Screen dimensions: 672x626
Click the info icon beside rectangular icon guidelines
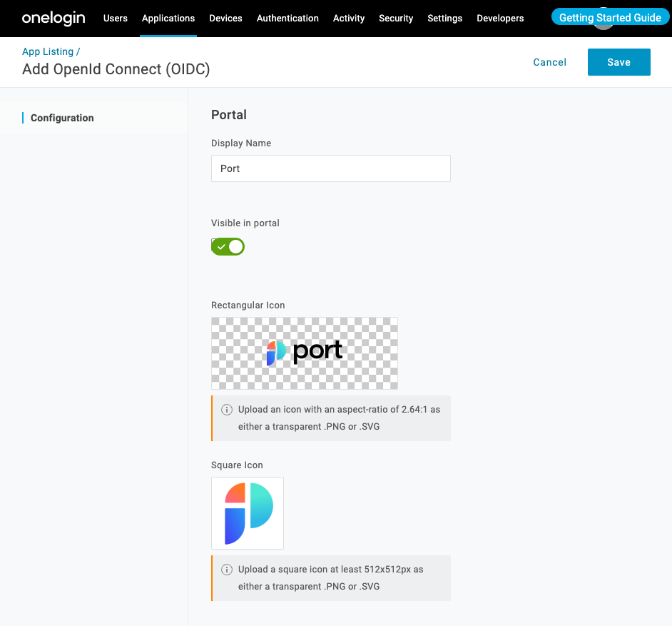click(226, 410)
